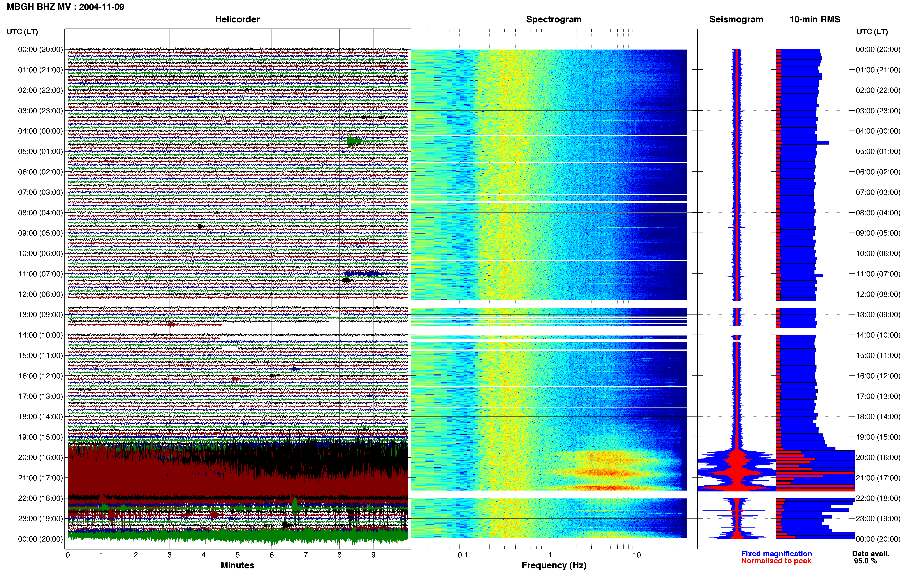Click the right '19:00 (15:00)' time label
The height and width of the screenshot is (578, 924).
point(878,437)
